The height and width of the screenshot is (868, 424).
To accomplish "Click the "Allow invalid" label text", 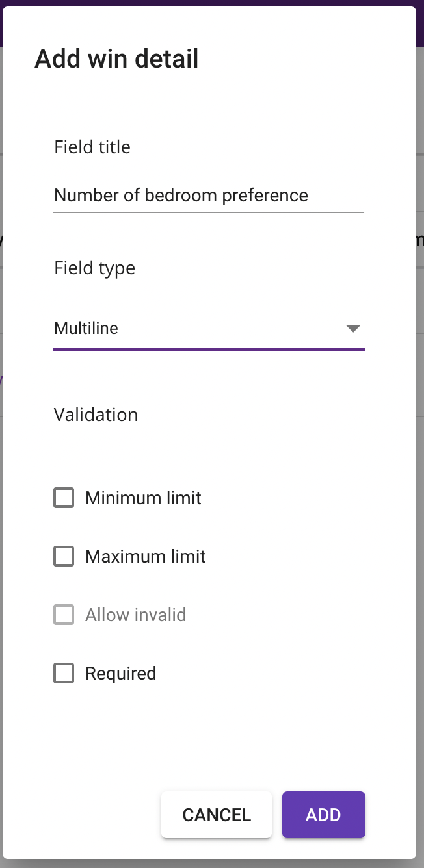I will click(135, 615).
